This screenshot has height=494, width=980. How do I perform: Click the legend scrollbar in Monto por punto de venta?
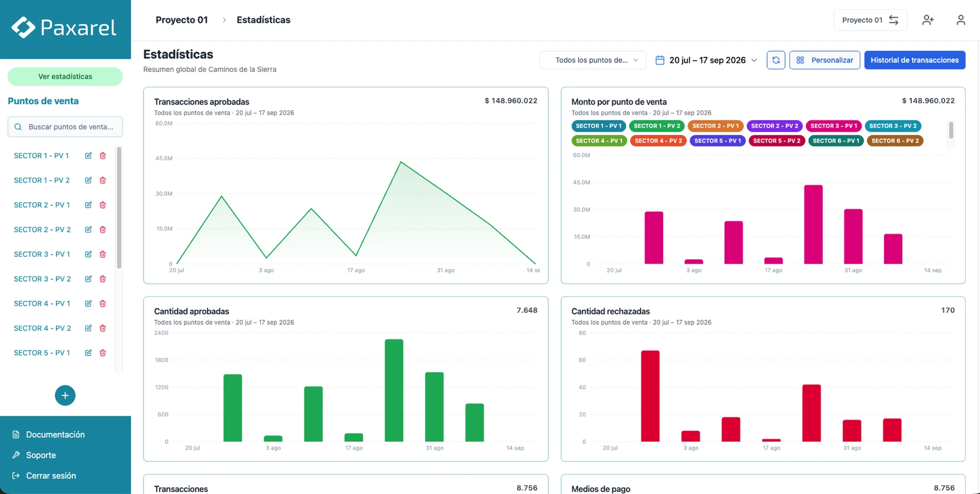(951, 130)
